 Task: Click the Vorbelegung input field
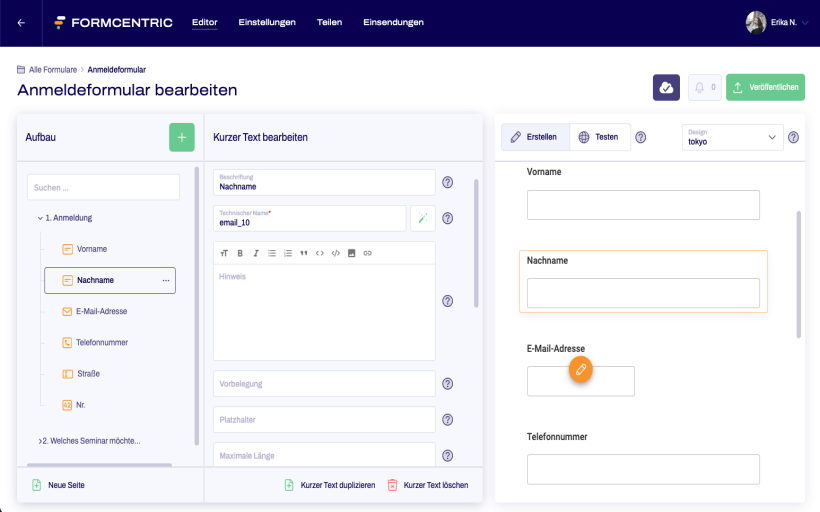(324, 383)
